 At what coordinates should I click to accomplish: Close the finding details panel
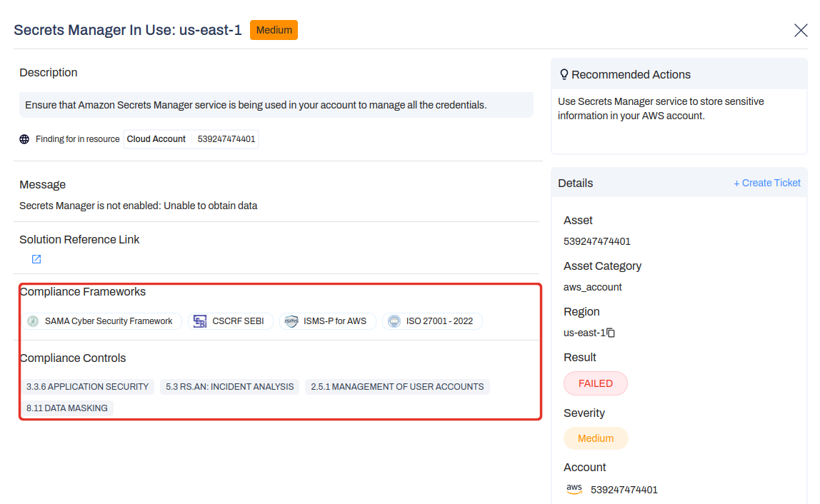click(x=801, y=30)
